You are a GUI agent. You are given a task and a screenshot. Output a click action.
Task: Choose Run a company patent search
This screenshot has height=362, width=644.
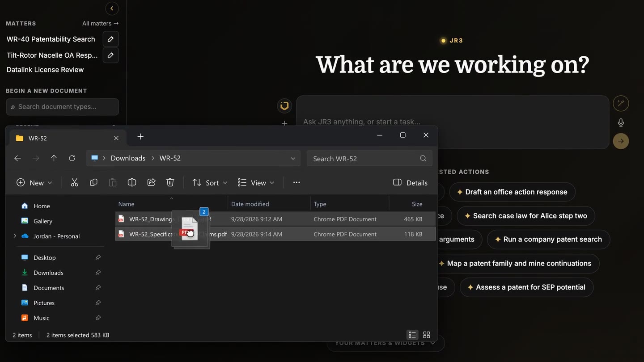(548, 240)
